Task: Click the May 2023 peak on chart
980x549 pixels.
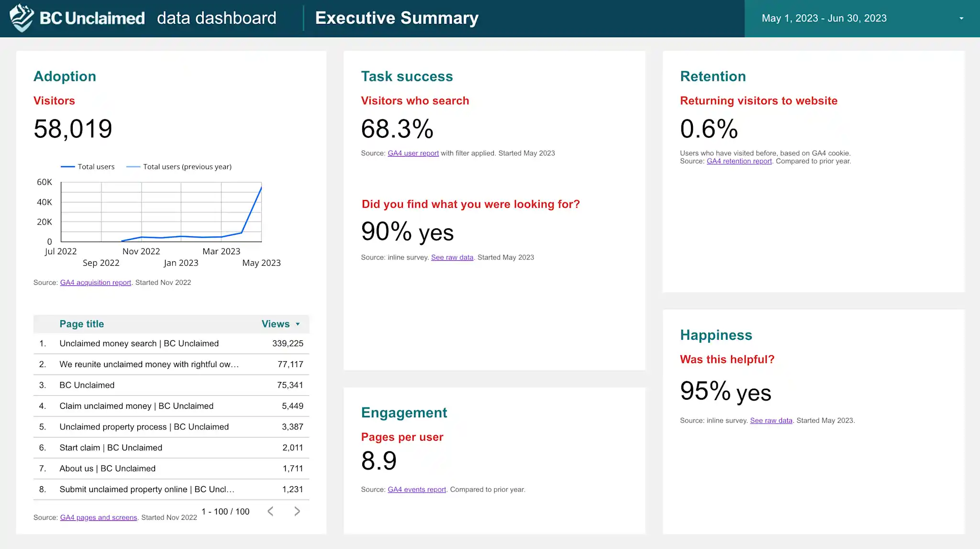Action: click(x=261, y=188)
